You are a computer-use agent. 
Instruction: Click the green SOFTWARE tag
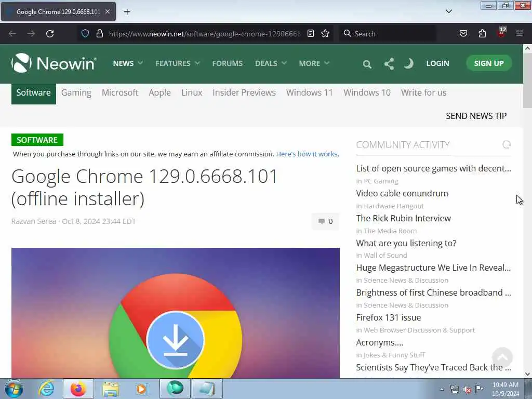click(x=37, y=140)
